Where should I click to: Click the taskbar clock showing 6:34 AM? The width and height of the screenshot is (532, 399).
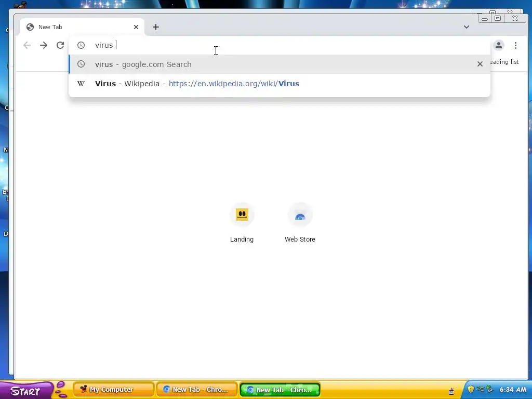point(513,390)
